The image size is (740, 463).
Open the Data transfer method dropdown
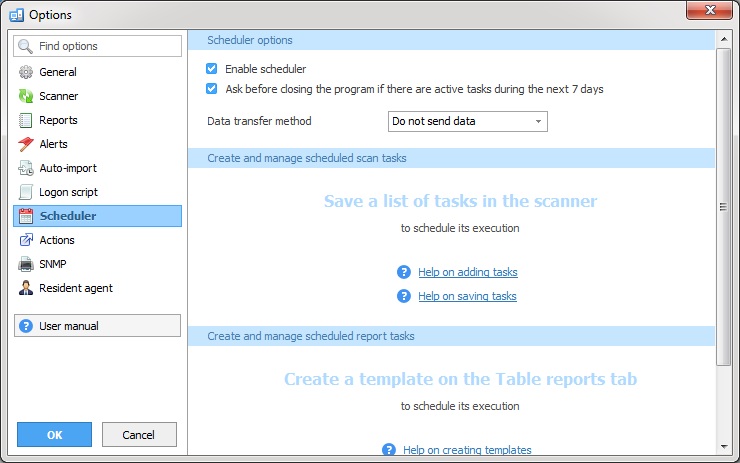[x=467, y=122]
